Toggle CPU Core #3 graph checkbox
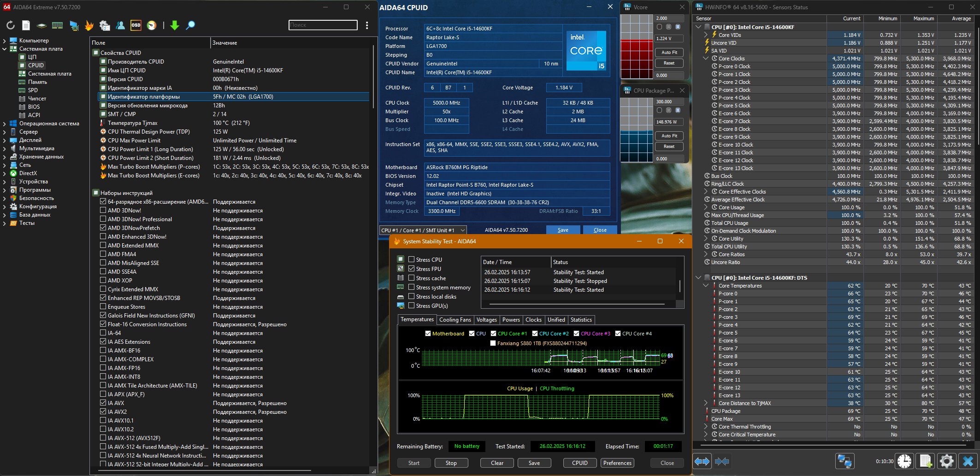980x476 pixels. (577, 334)
